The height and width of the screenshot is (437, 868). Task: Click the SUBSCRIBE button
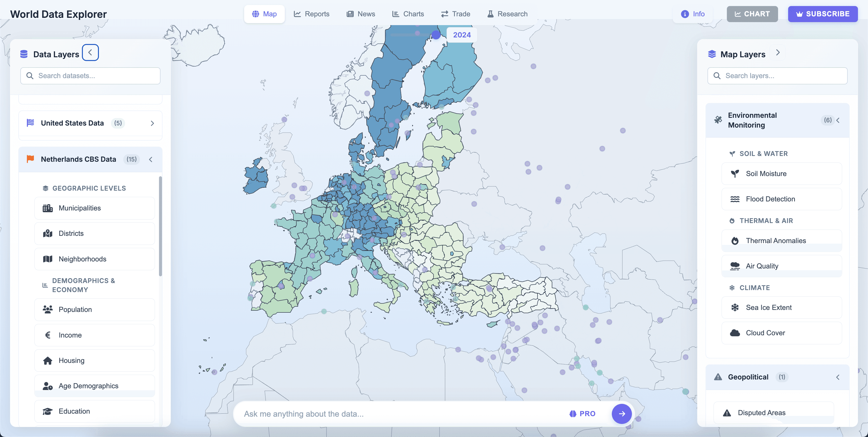823,14
